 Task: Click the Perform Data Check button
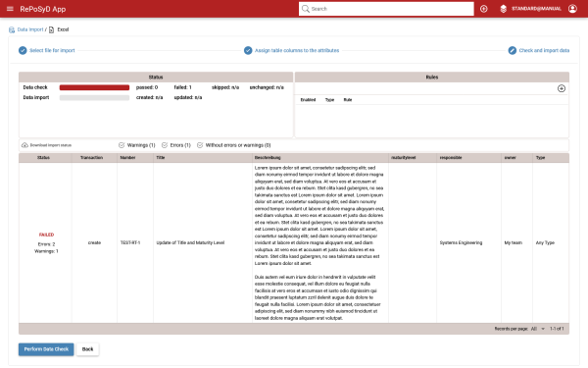click(46, 349)
